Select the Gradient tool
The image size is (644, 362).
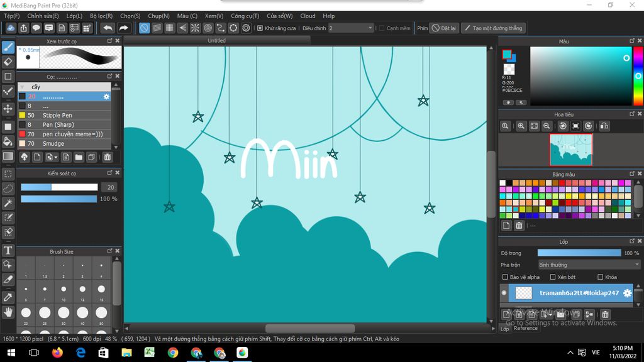point(8,156)
